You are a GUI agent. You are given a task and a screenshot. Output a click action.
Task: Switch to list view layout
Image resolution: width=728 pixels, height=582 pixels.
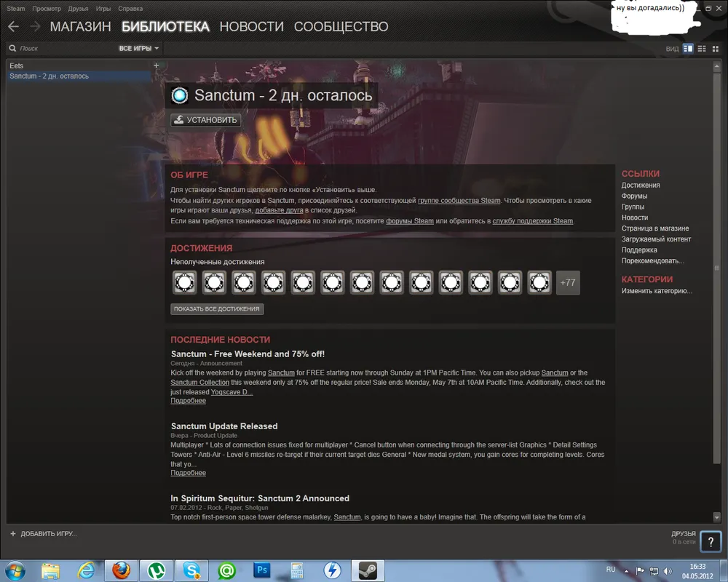tap(702, 48)
